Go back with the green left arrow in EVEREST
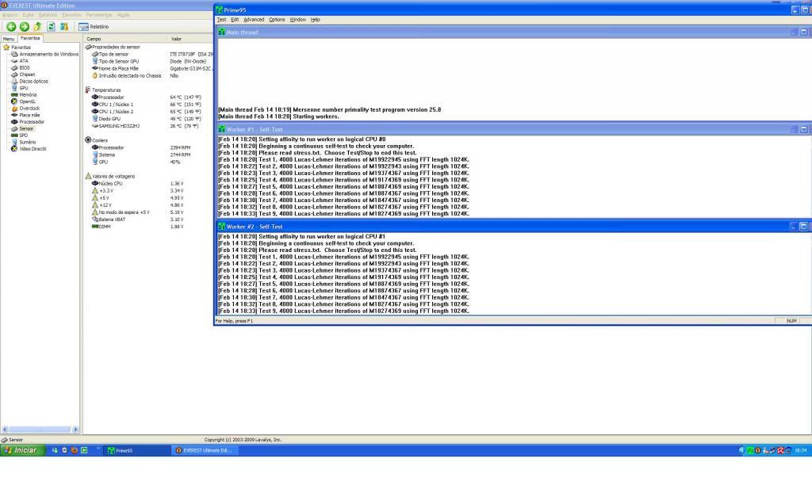Screen dimensions: 812x504 (11, 26)
